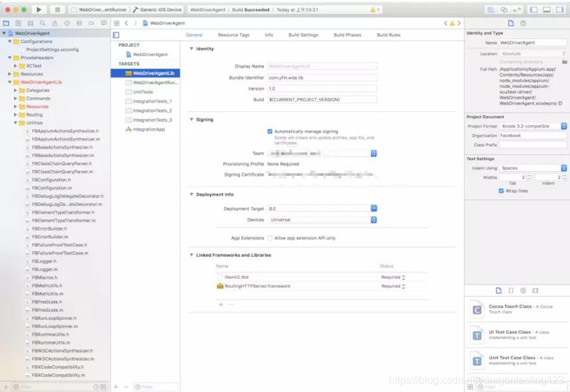
Task: Run the build with the Play button
Action: pyautogui.click(x=39, y=10)
